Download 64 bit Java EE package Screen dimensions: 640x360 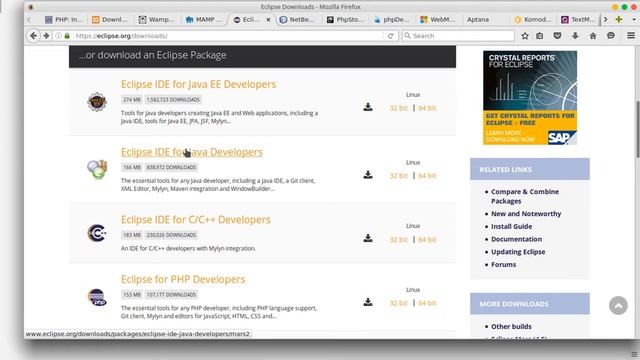427,108
